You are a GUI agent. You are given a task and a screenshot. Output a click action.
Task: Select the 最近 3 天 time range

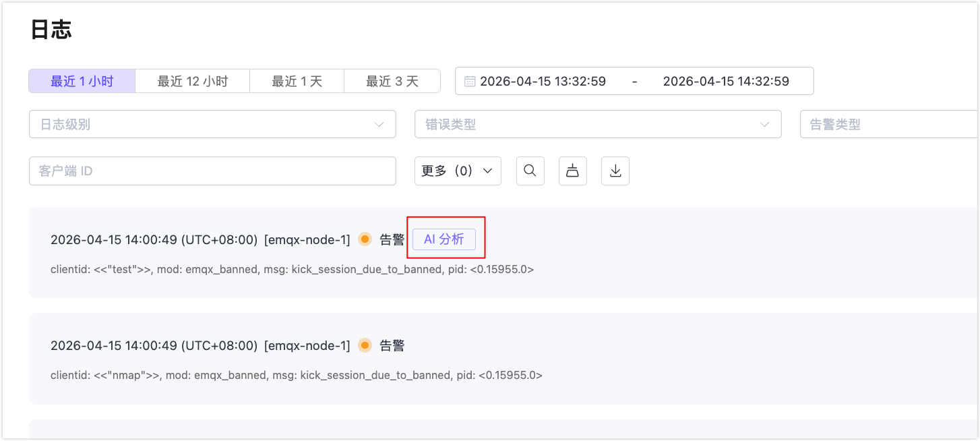coord(392,80)
